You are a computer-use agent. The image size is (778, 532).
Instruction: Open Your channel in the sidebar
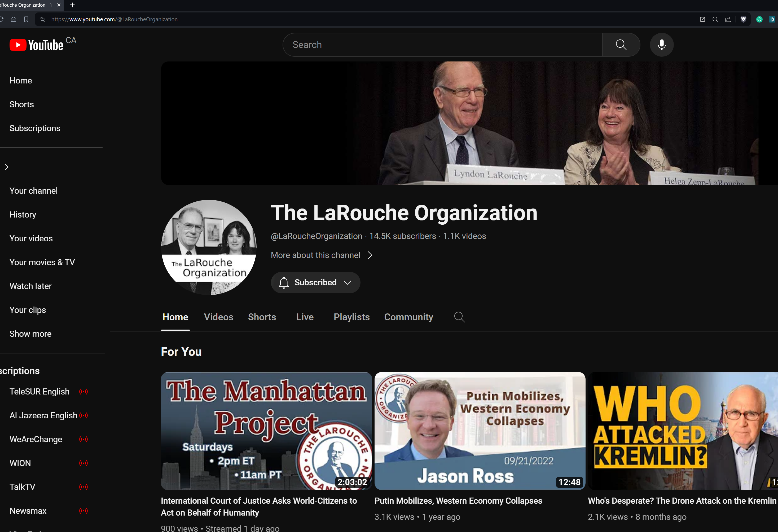point(33,191)
